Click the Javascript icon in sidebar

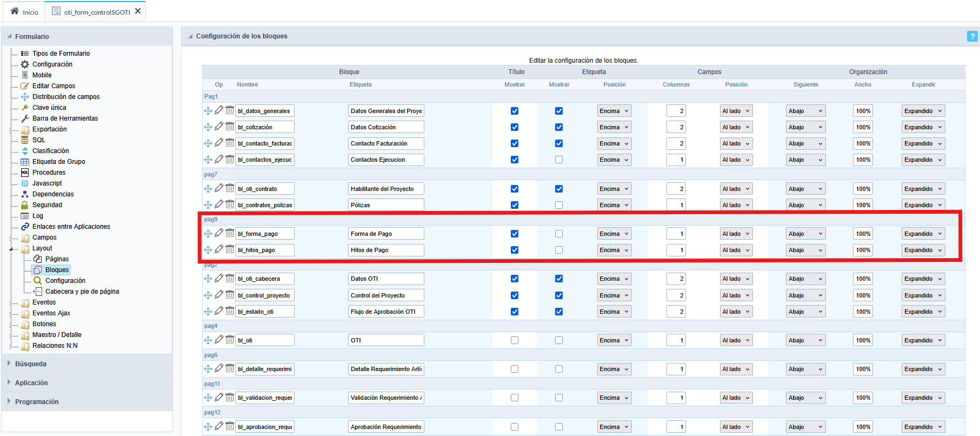click(25, 183)
